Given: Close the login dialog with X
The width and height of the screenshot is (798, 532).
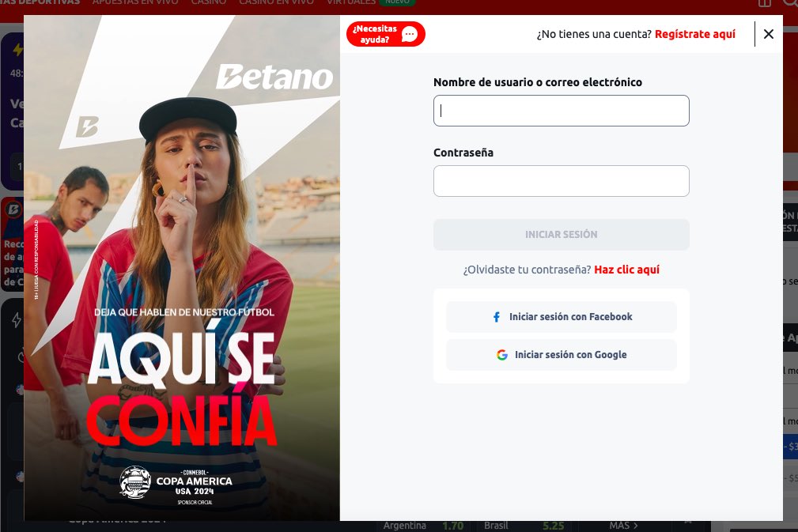Looking at the screenshot, I should 769,34.
